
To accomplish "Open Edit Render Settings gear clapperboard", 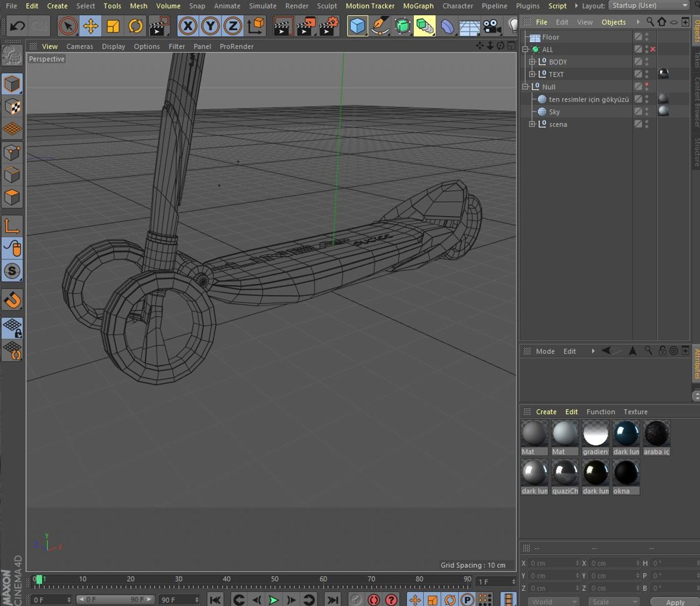I will click(x=329, y=26).
